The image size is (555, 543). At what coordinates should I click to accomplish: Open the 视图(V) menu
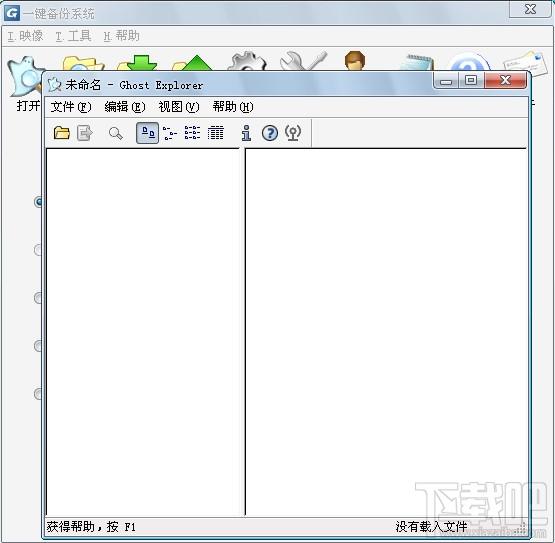click(179, 107)
